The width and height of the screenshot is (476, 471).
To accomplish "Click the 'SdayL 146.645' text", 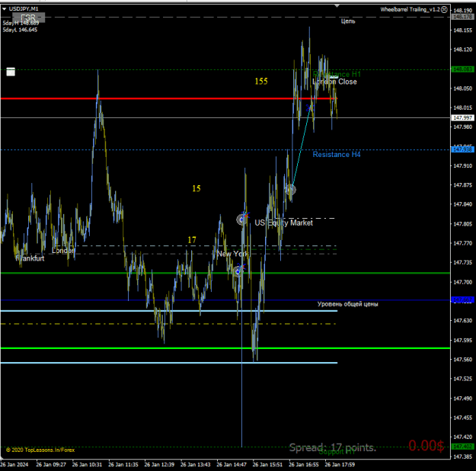I will [x=20, y=30].
